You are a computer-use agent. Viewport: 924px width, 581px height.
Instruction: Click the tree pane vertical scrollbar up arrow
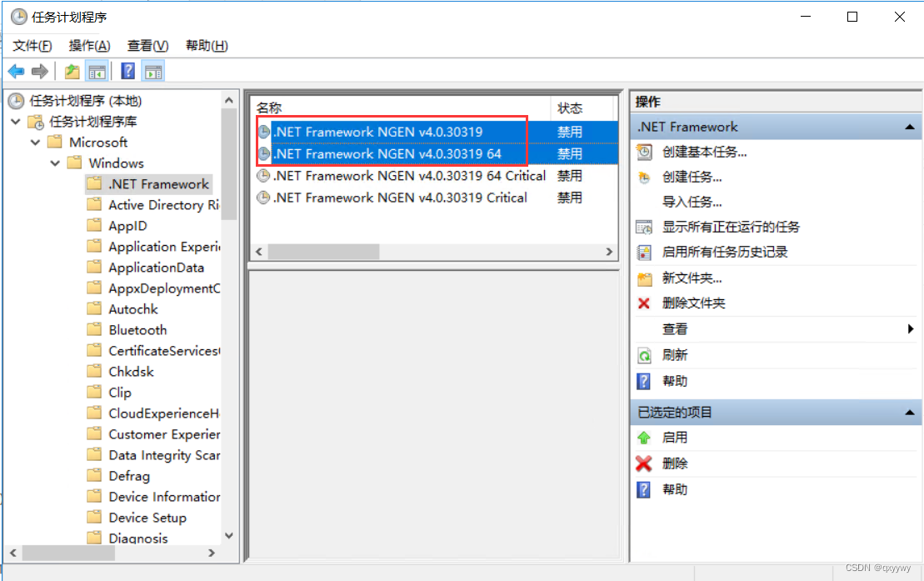click(x=229, y=101)
